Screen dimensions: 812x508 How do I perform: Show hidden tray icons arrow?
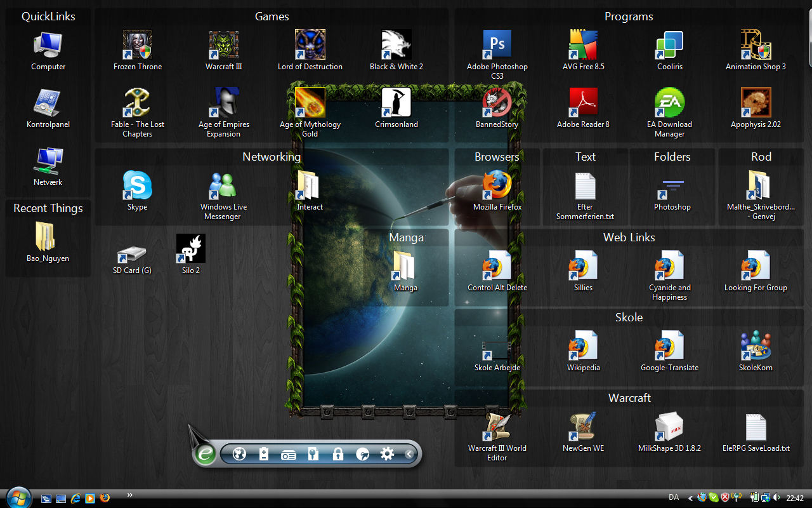click(x=690, y=498)
